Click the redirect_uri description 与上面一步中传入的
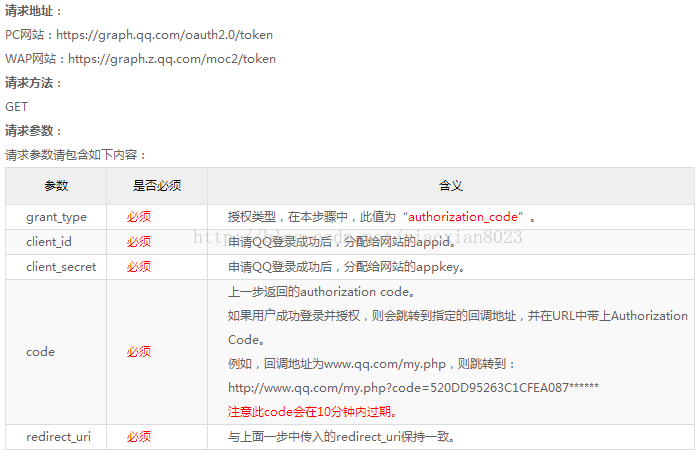The height and width of the screenshot is (452, 698). tap(341, 437)
